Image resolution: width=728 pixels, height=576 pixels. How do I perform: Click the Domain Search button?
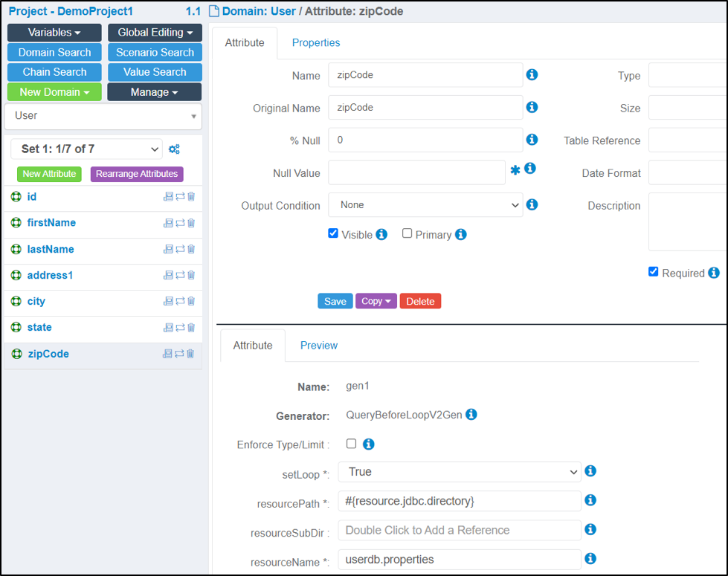54,53
